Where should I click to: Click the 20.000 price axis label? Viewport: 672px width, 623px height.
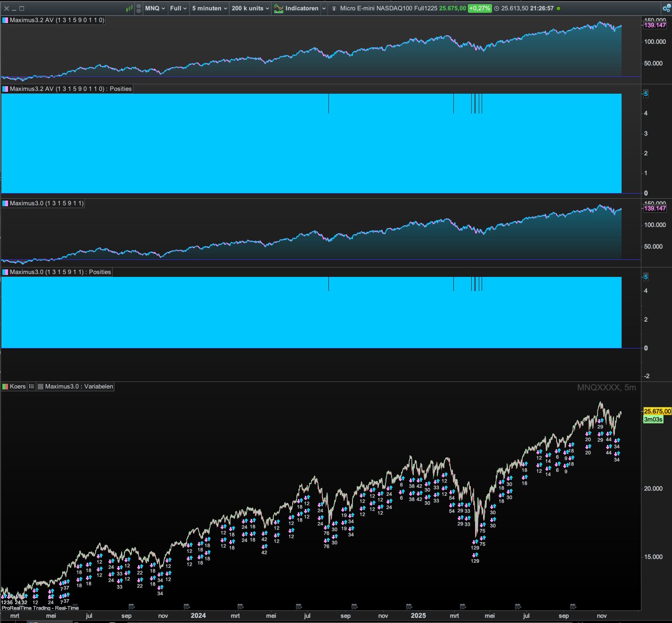click(x=653, y=488)
